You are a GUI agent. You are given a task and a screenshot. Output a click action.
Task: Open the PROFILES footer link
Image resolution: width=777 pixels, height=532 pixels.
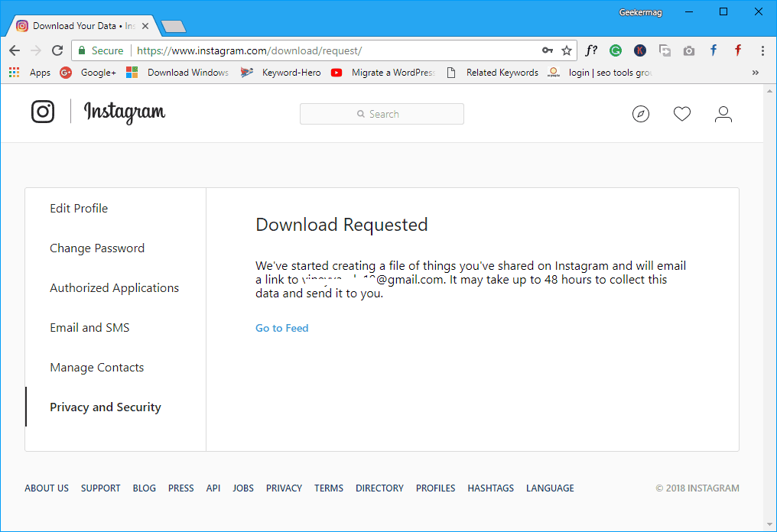coord(436,488)
